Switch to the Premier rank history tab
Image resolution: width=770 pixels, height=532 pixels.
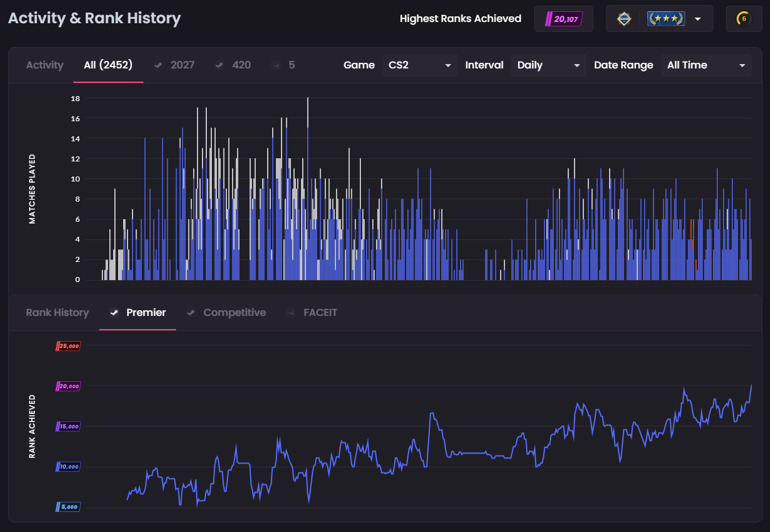pos(138,312)
